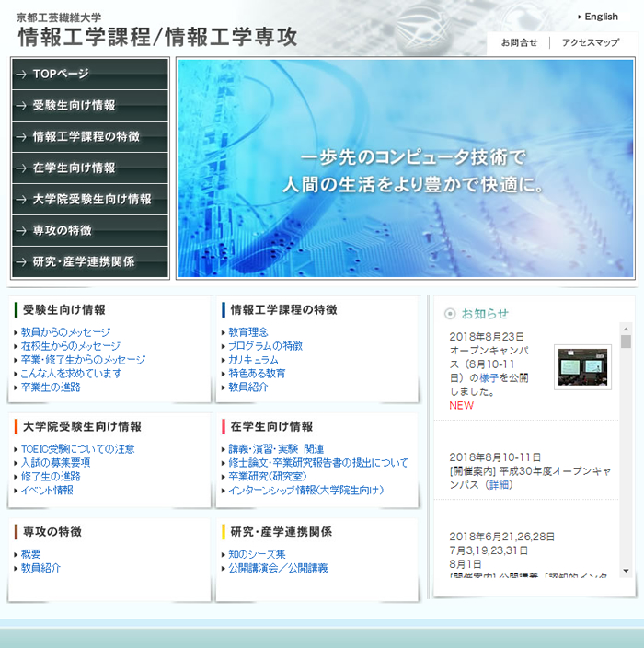The width and height of the screenshot is (644, 648).
Task: Open the 卒業研究(研究室) link
Action: 267,477
